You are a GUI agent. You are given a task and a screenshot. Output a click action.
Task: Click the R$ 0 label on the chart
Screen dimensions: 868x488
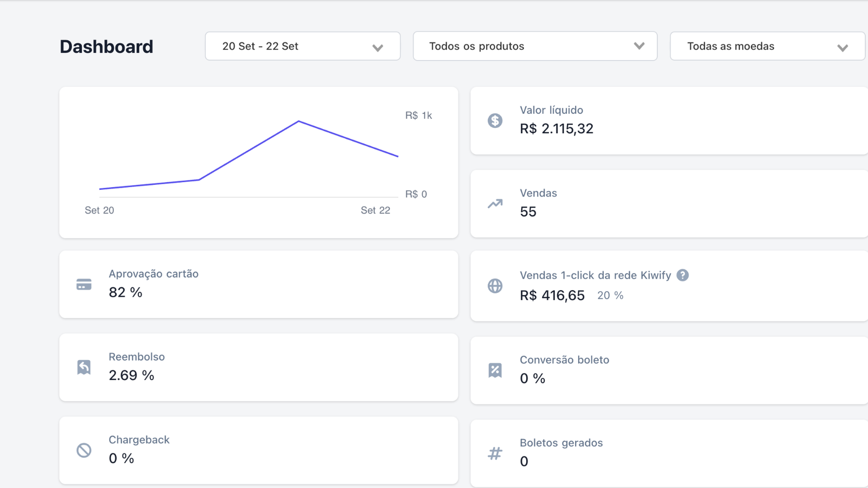tap(416, 194)
